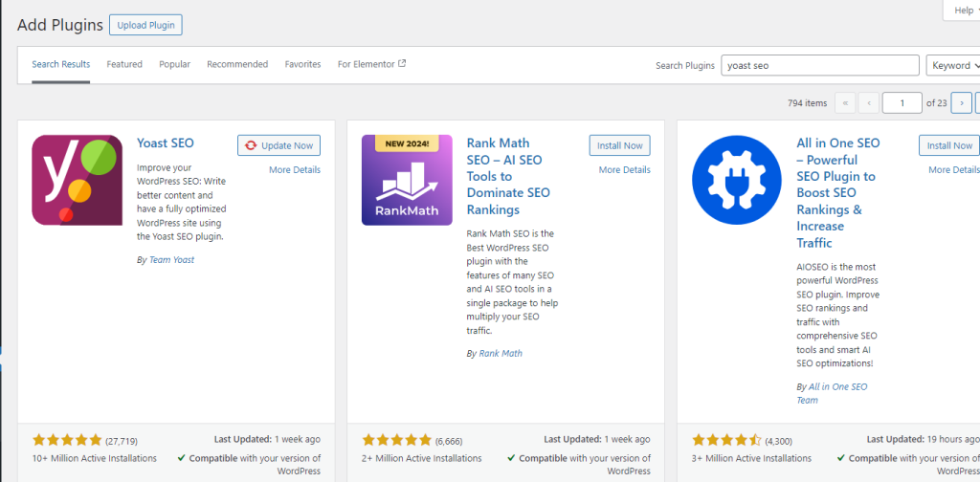
Task: Click Install Now for Rank Math SEO
Action: 619,145
